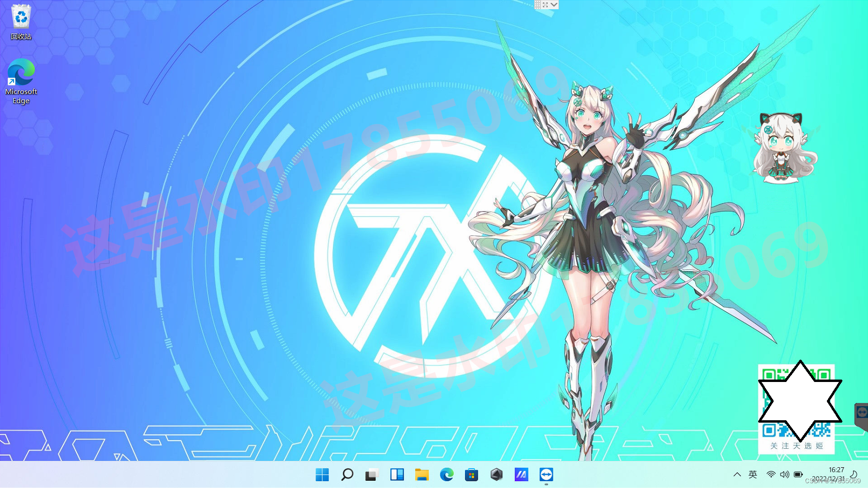Show hidden system tray icons
The width and height of the screenshot is (868, 488).
[737, 474]
